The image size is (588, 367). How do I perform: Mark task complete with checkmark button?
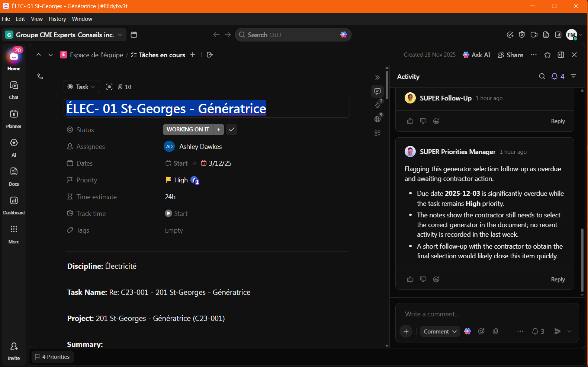(x=232, y=130)
